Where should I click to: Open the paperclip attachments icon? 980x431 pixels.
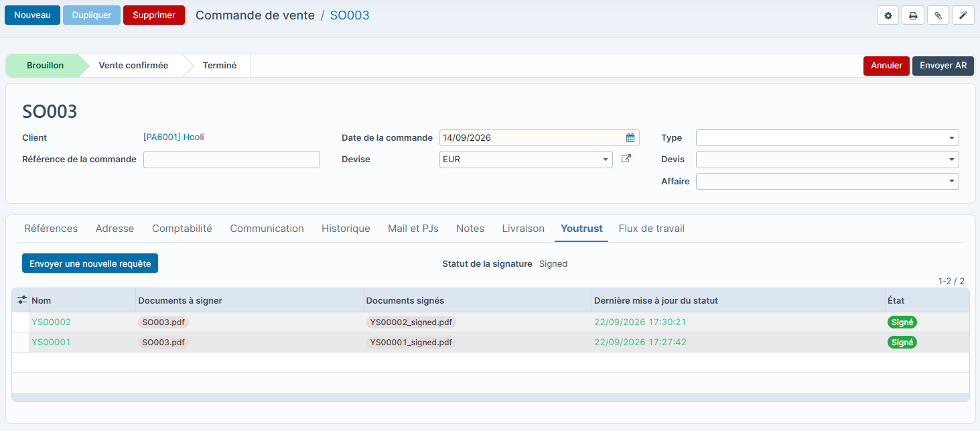click(938, 15)
